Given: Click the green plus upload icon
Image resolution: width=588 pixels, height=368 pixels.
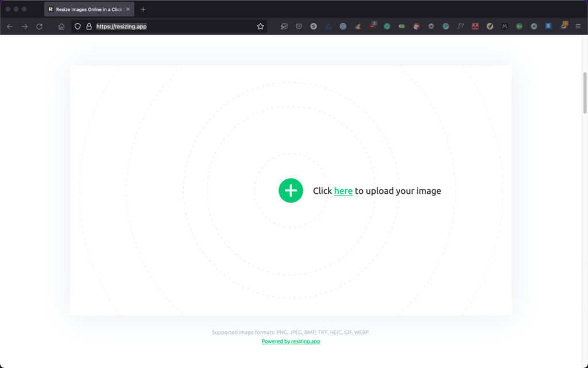Looking at the screenshot, I should tap(291, 190).
